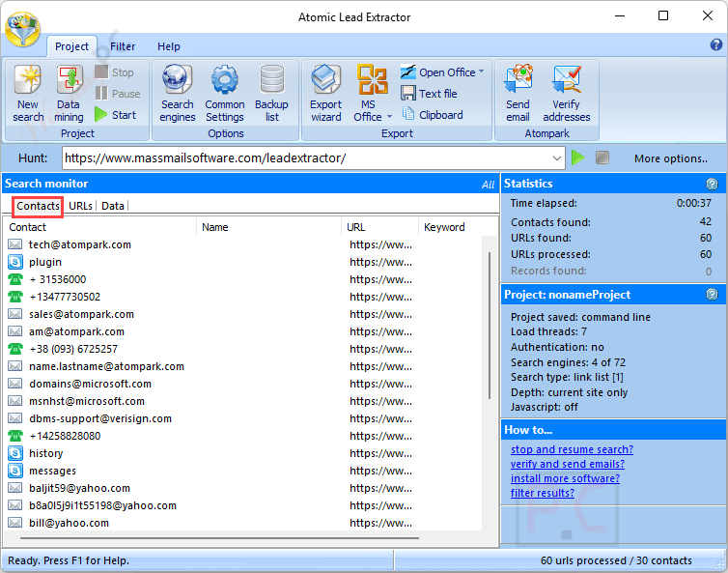The image size is (728, 573).
Task: Sort by Contact column header
Action: click(x=101, y=227)
